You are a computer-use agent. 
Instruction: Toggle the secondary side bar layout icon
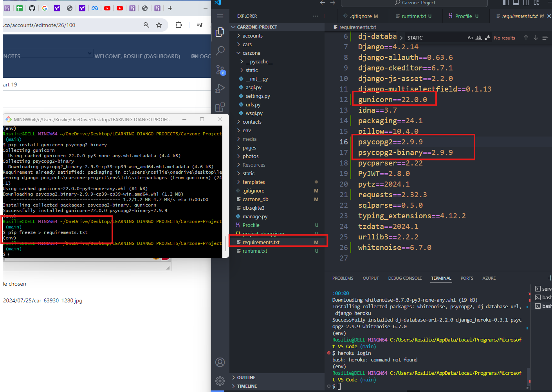(x=526, y=3)
